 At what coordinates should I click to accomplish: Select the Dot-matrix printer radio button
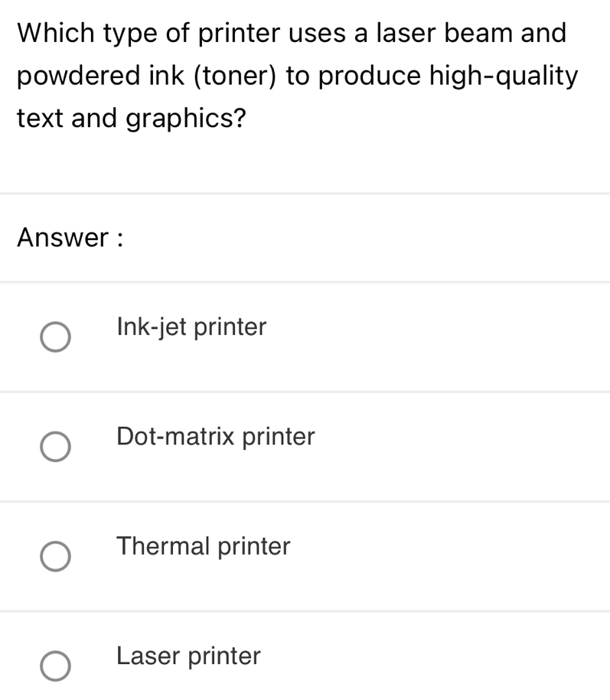click(57, 447)
